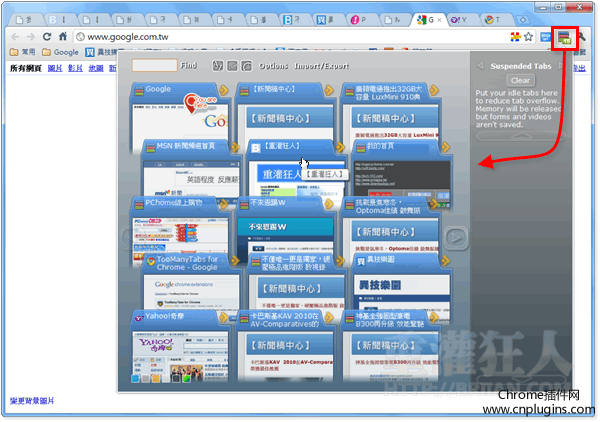The width and height of the screenshot is (600, 422).
Task: Suspend the 不來恩踢W tab via yellow arrow
Action: tap(329, 204)
